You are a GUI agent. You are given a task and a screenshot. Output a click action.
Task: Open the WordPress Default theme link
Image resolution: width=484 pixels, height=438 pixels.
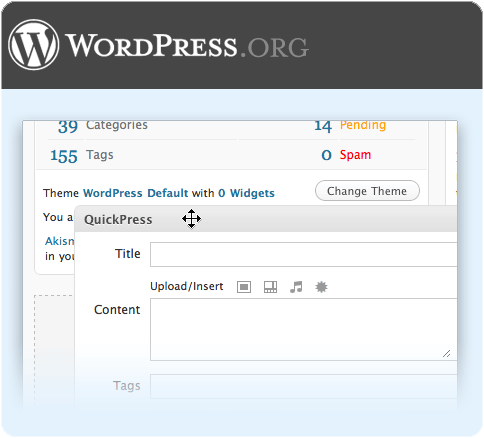click(136, 193)
